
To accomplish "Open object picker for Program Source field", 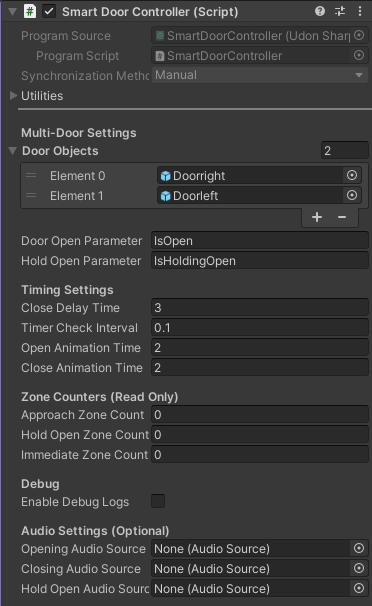I will [359, 36].
